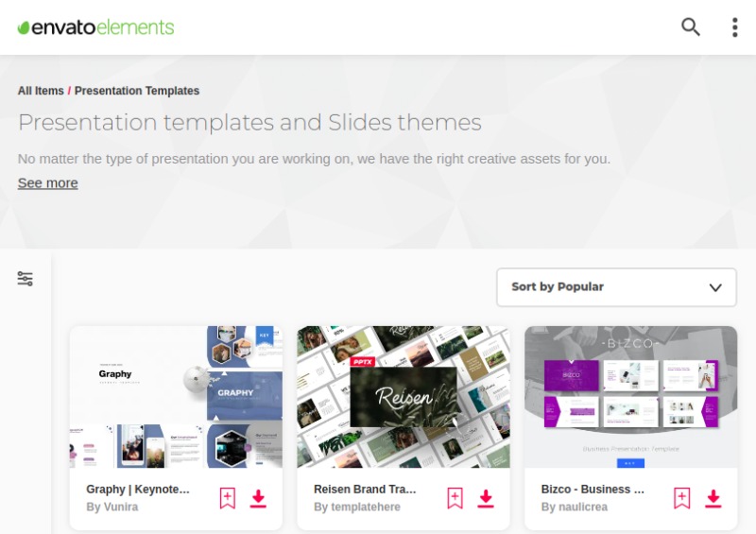The width and height of the screenshot is (756, 534).
Task: Select Presentation Templates breadcrumb
Action: [137, 91]
